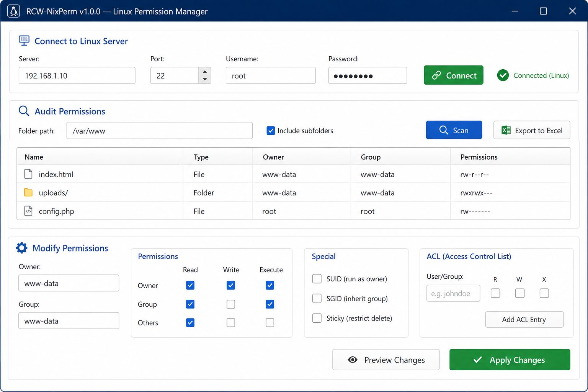Enable SUID (run as owner) checkbox
588x392 pixels.
click(x=317, y=279)
